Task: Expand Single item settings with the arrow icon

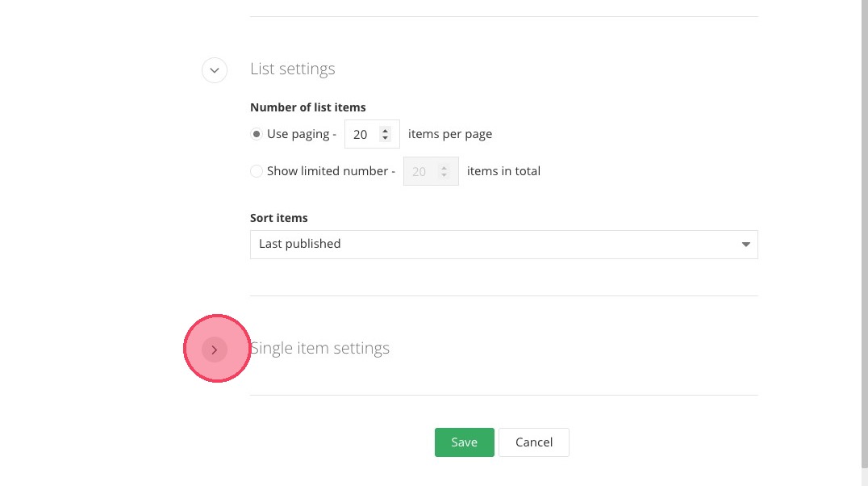Action: tap(214, 350)
